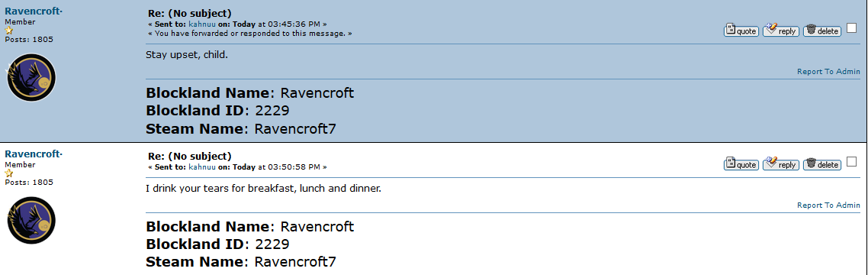Click Ravencroft avatar in first message
868x275 pixels.
coord(31,78)
